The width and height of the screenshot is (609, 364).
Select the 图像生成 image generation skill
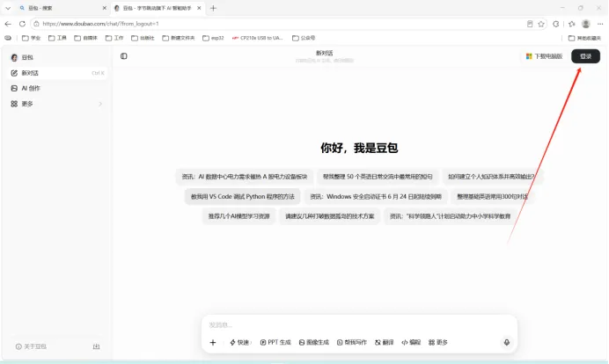[x=314, y=342]
